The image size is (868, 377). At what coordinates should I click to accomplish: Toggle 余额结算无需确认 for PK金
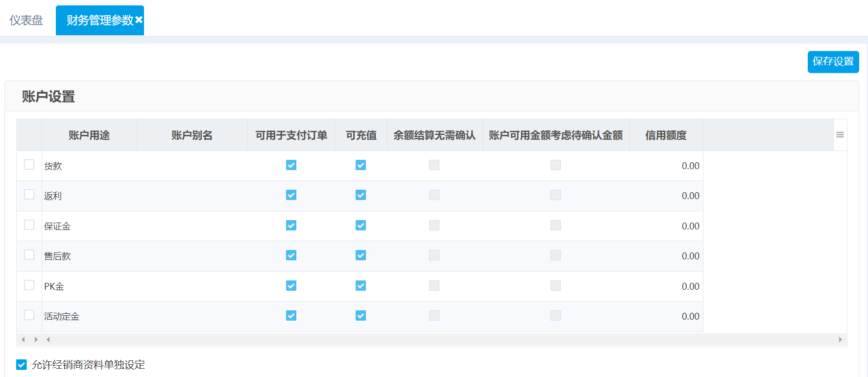pyautogui.click(x=434, y=286)
